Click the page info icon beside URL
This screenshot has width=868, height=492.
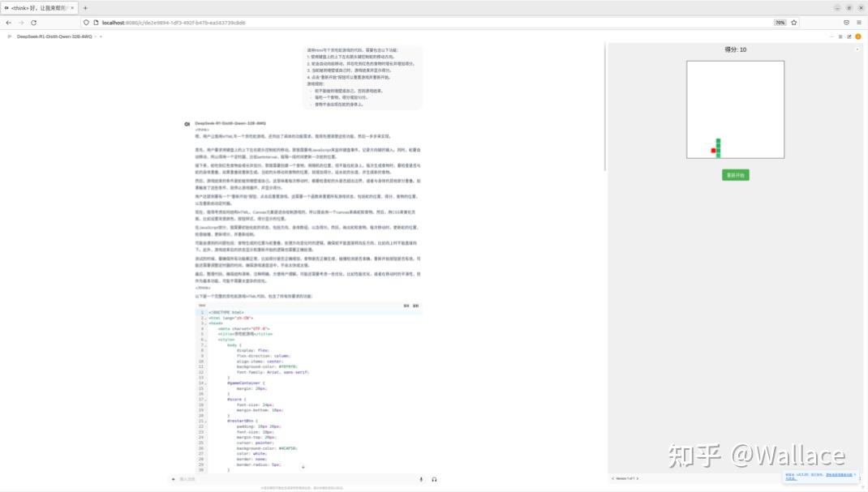click(x=96, y=23)
